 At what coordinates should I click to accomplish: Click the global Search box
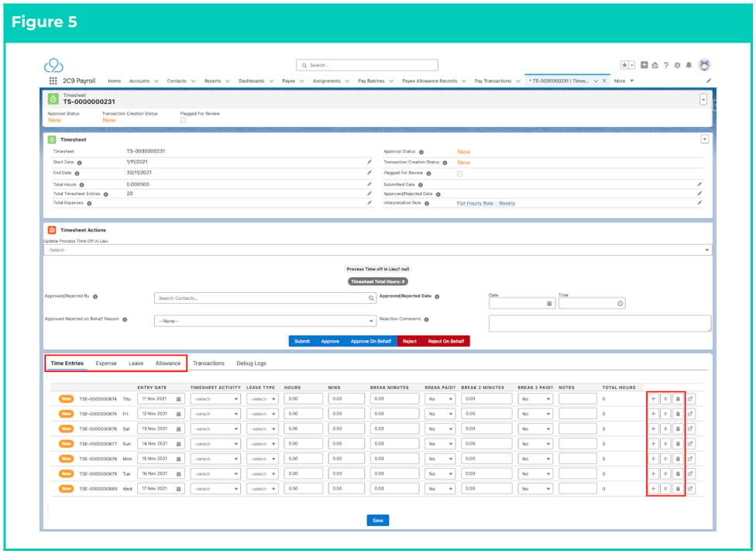point(367,65)
